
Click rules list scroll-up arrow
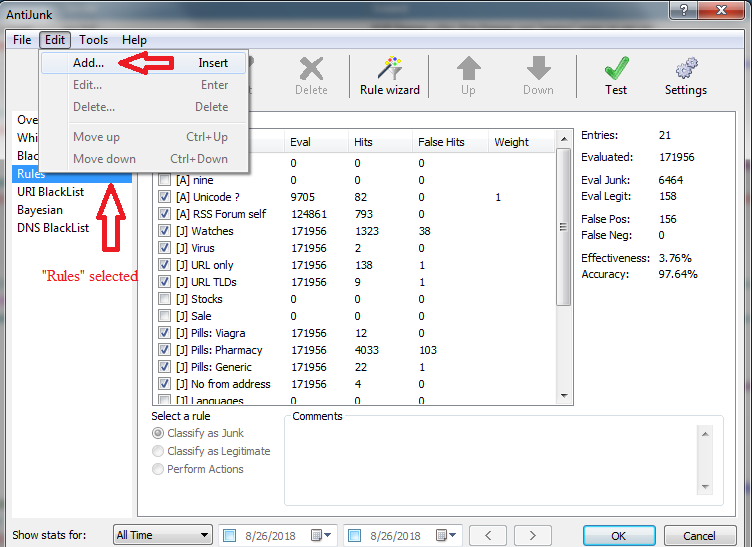pyautogui.click(x=564, y=139)
